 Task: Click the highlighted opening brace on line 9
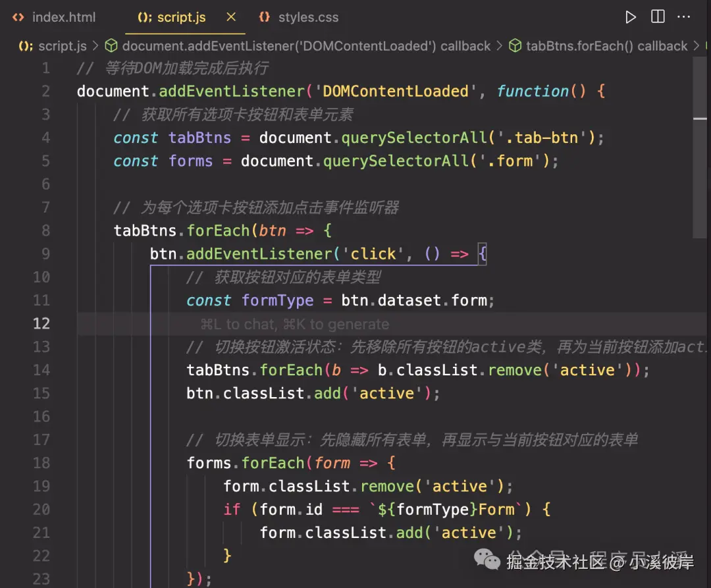point(483,254)
